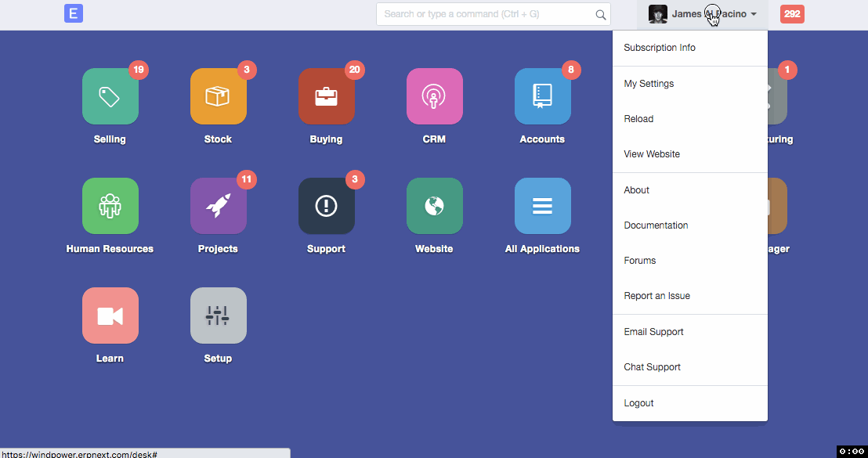Open the CRM module icon
This screenshot has width=868, height=458.
pos(435,96)
